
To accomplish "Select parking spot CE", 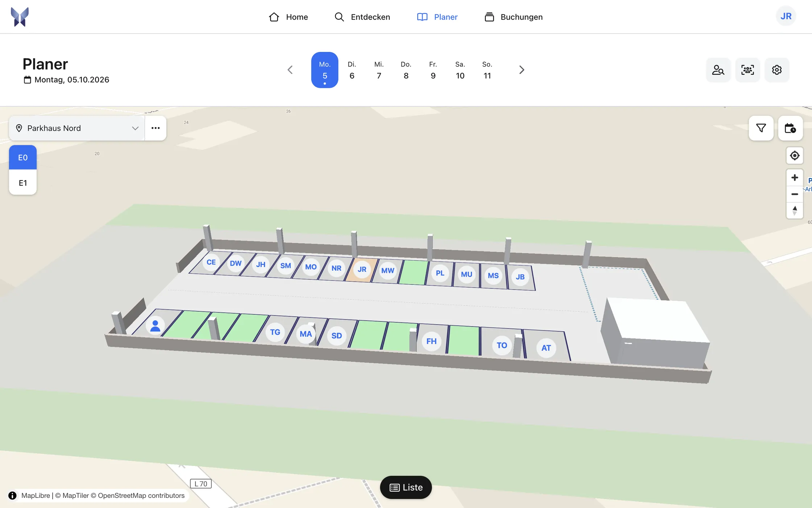I will 211,262.
